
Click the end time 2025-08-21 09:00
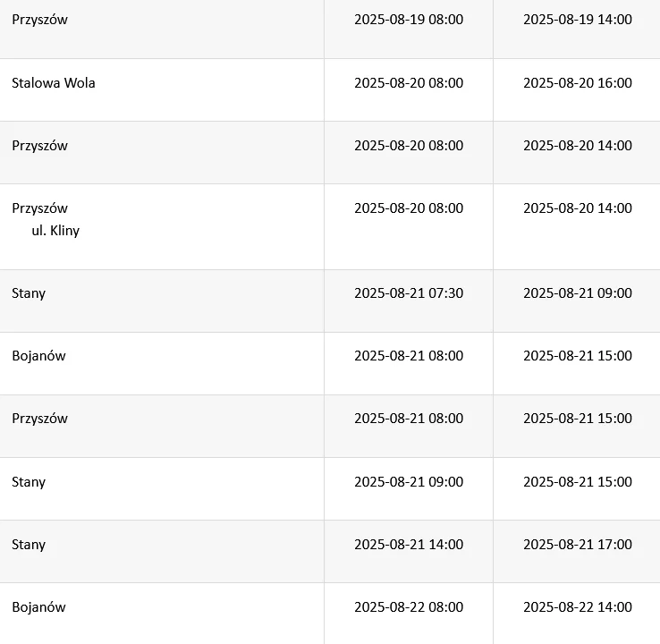click(578, 293)
